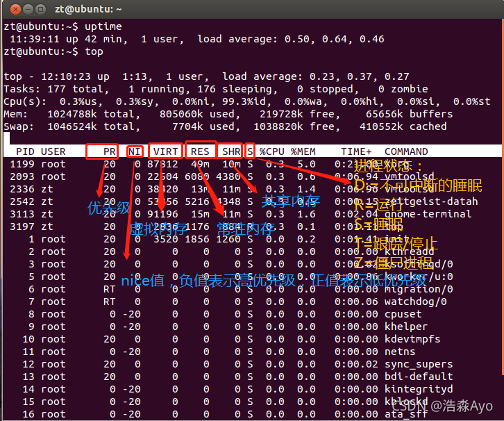Click the 0 zombie tasks text
The image size is (504, 421).
coord(403,89)
